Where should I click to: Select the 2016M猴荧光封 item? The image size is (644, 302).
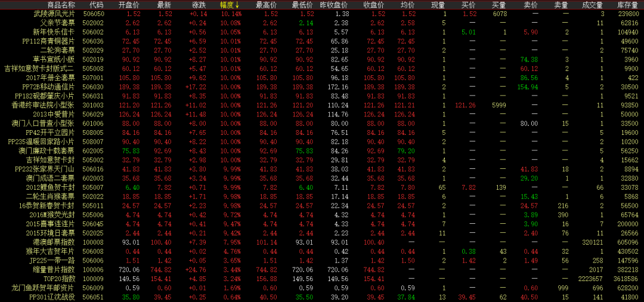click(52, 214)
